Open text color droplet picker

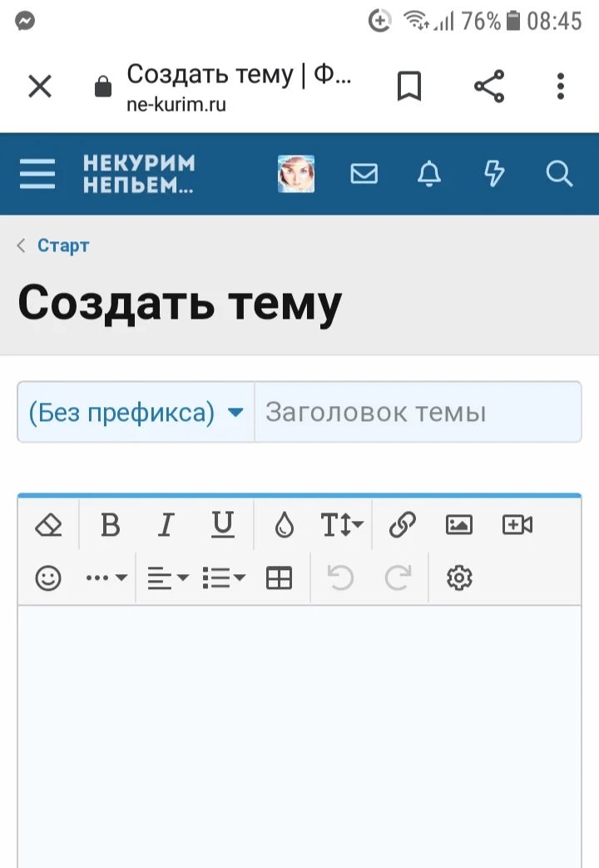click(285, 524)
